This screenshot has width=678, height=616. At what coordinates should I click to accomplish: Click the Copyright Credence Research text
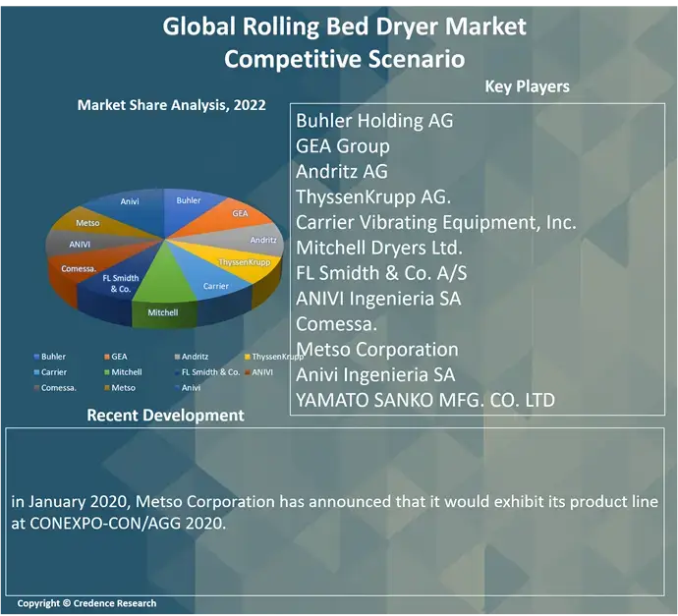pos(86,603)
